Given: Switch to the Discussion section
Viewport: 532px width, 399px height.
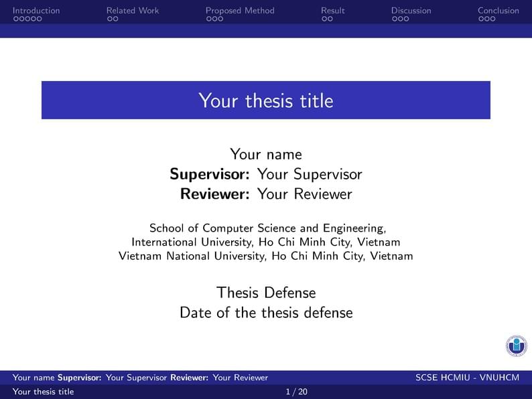Looking at the screenshot, I should [x=411, y=10].
